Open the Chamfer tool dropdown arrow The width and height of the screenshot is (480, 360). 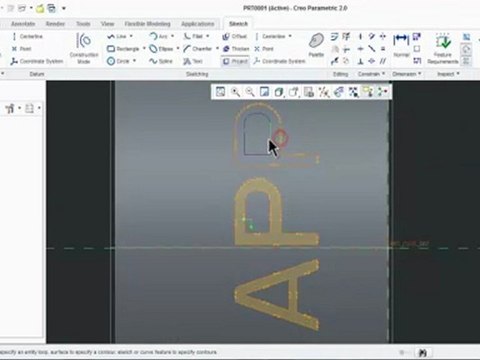pyautogui.click(x=217, y=49)
